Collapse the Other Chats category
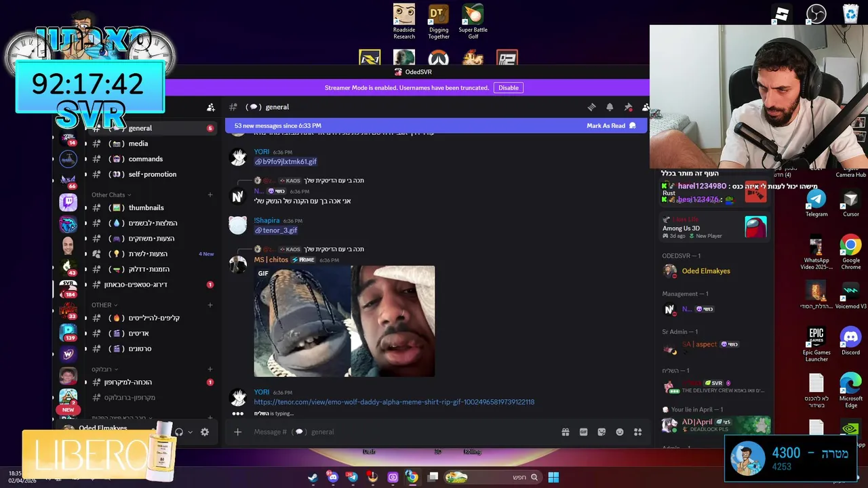This screenshot has width=868, height=488. [111, 195]
